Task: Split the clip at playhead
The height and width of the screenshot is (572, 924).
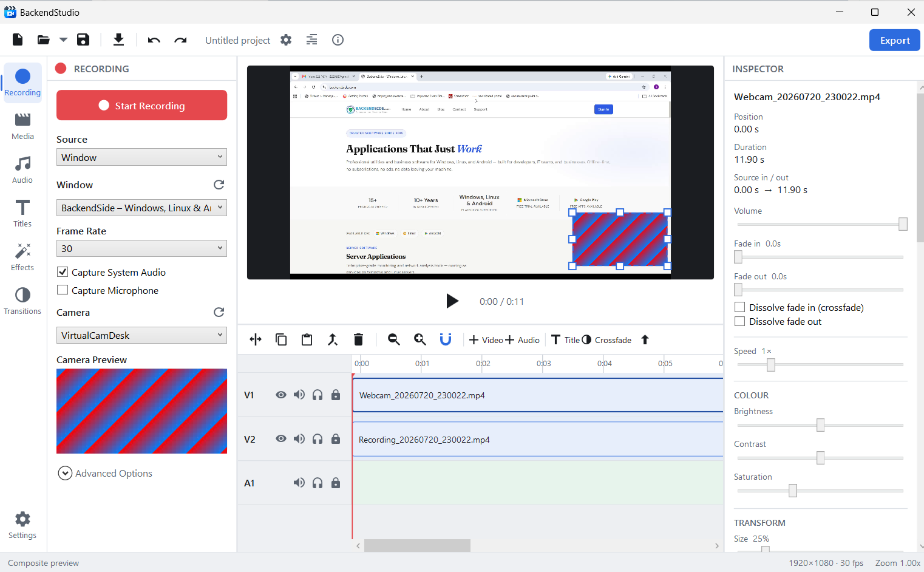Action: (x=333, y=339)
